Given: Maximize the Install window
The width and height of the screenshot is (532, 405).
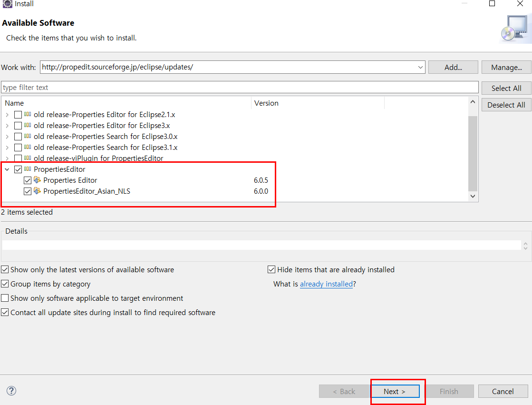Looking at the screenshot, I should click(492, 4).
